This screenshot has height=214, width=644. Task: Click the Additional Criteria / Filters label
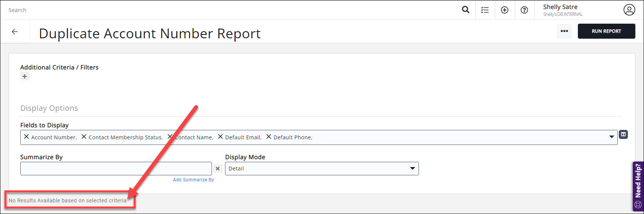pyautogui.click(x=59, y=68)
